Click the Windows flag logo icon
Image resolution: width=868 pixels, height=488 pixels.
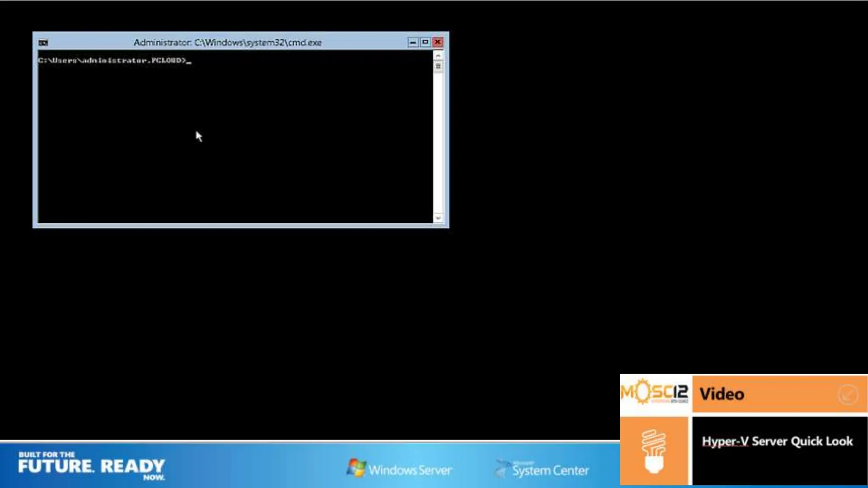[356, 468]
